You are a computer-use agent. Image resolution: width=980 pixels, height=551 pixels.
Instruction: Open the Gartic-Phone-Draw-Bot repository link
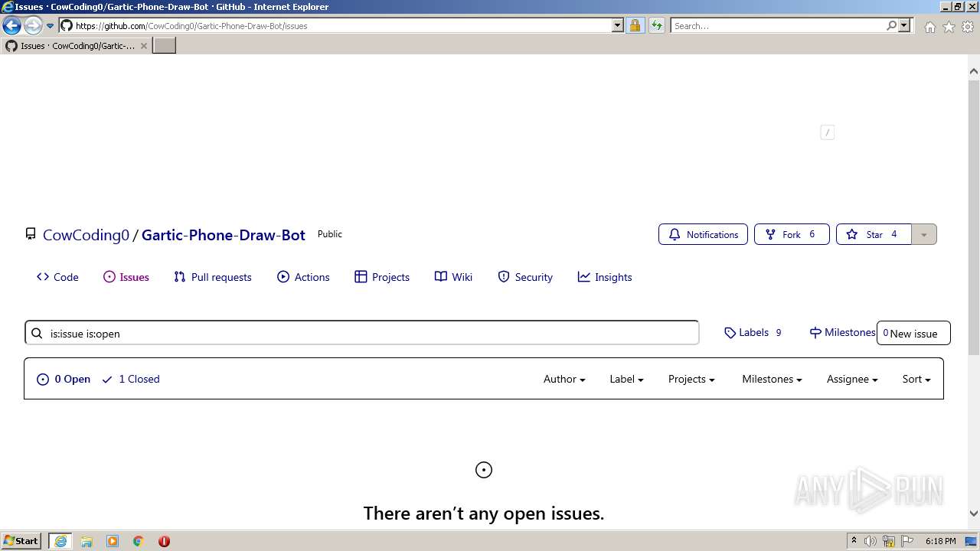coord(223,235)
